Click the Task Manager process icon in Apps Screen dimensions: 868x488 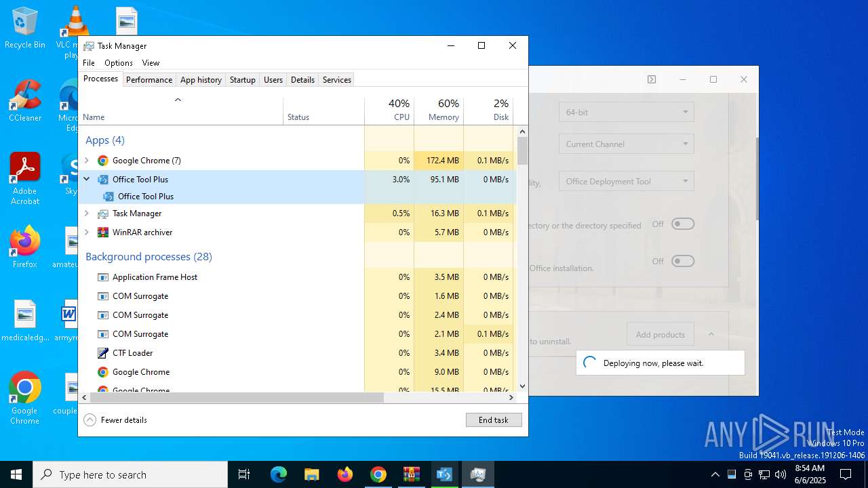(103, 213)
